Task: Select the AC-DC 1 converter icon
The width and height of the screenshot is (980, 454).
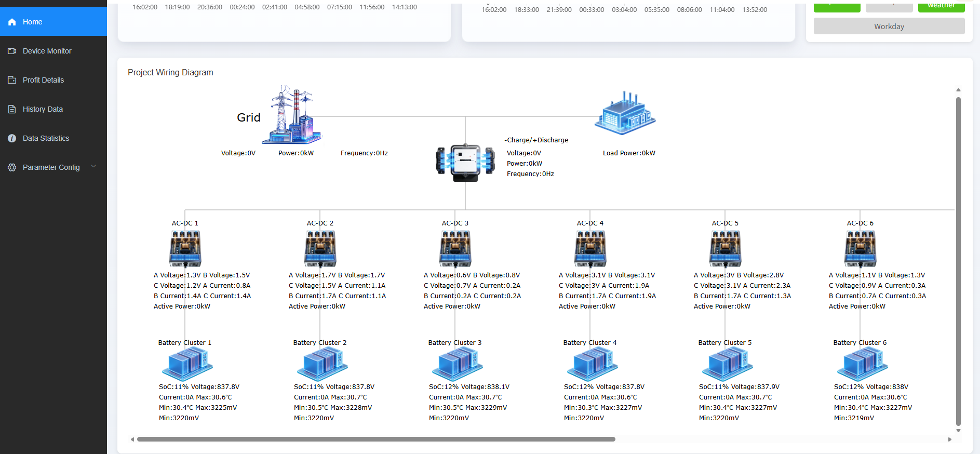Action: point(185,248)
